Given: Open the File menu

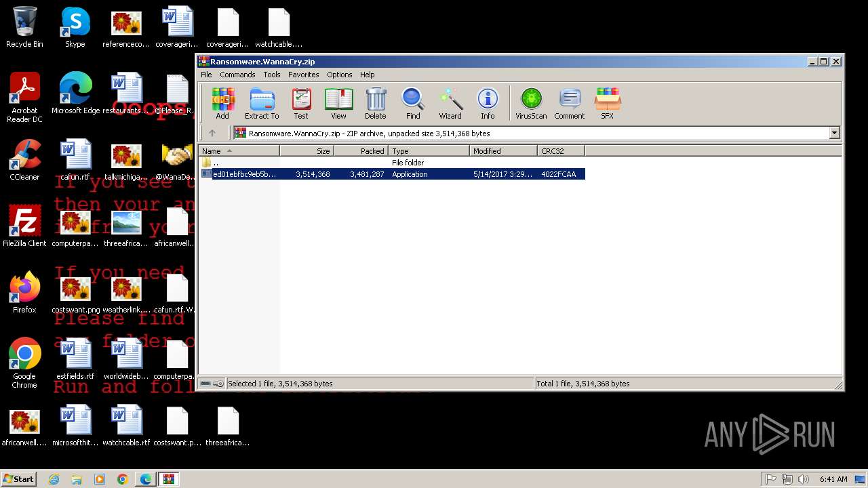Looking at the screenshot, I should [206, 75].
